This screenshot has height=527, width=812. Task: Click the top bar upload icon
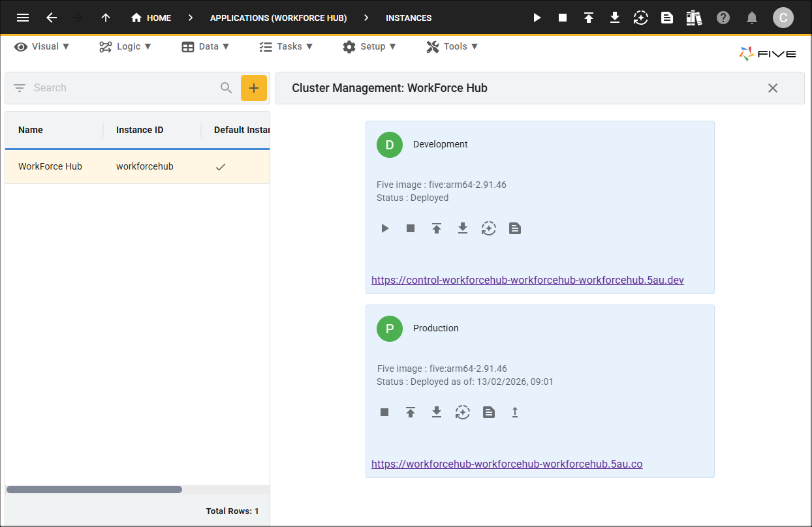589,18
